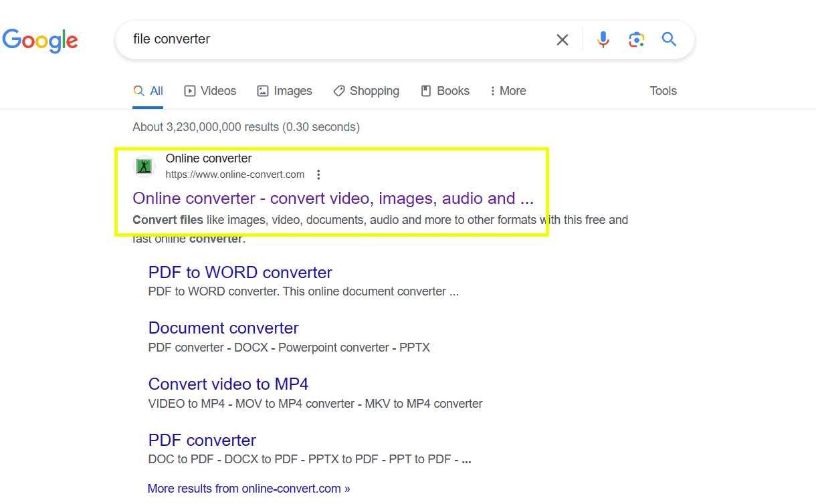Open the Convert video to MP4 link
Screen dimensions: 816x504
228,384
